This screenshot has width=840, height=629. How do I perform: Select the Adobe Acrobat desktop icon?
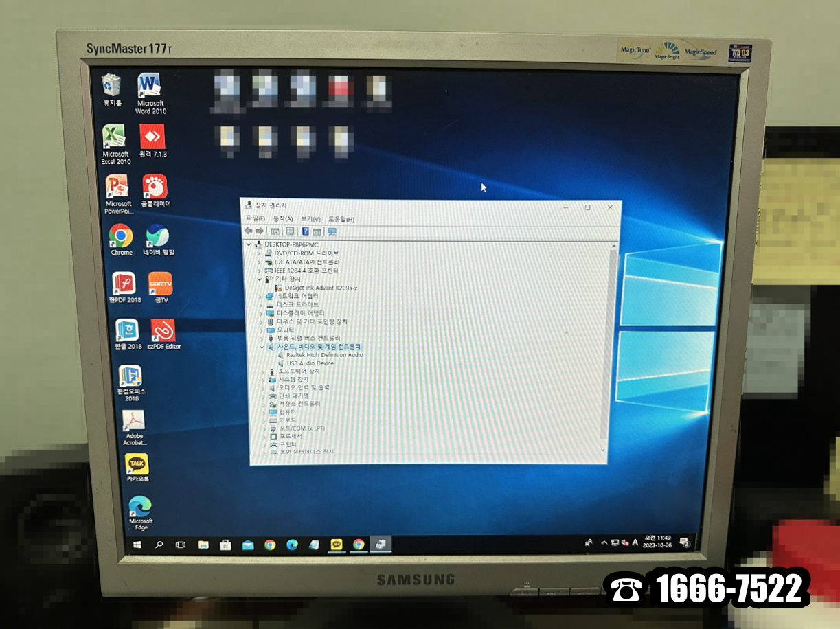pos(134,428)
